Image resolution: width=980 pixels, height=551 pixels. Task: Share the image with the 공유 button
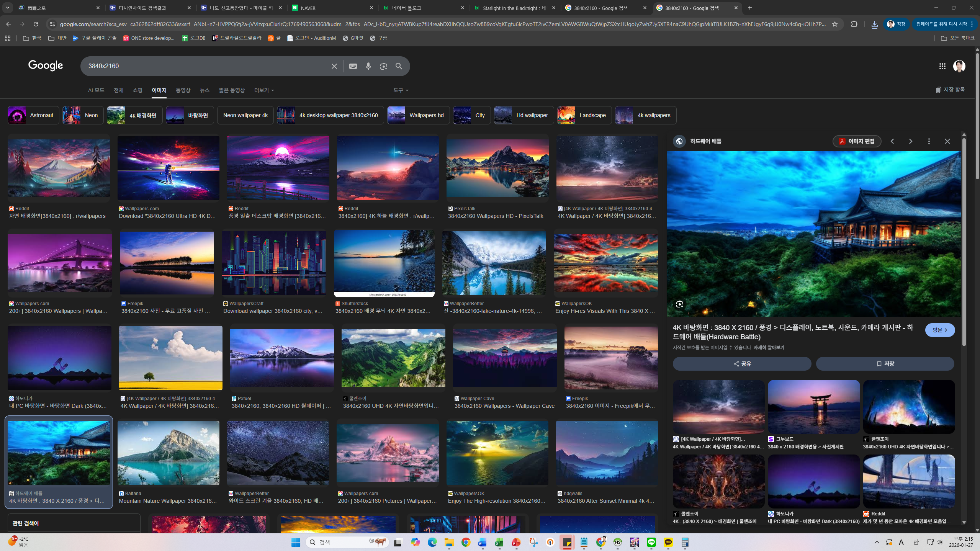(741, 363)
